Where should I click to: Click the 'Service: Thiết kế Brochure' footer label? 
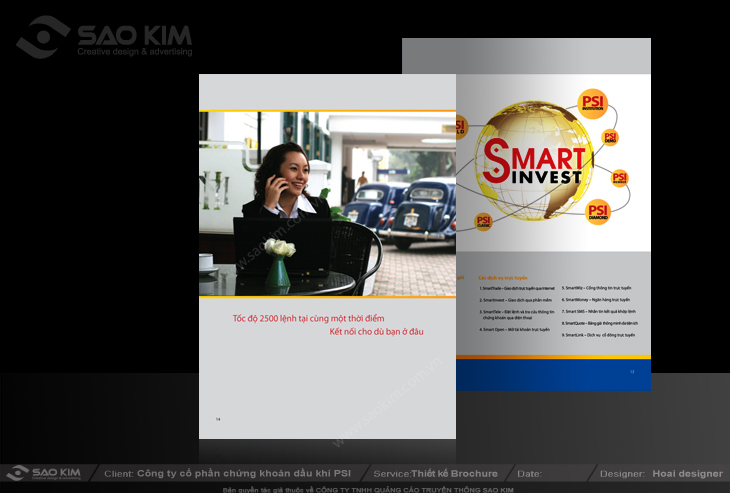[x=434, y=473]
